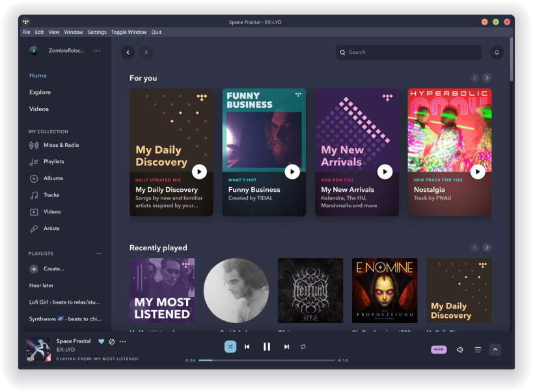Click the Space Fractal track title
This screenshot has height=392, width=533.
tap(74, 341)
